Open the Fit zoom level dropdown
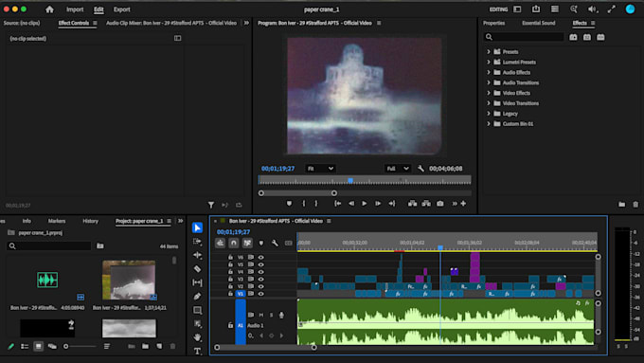Screen dimensions: 644x363 (320, 169)
